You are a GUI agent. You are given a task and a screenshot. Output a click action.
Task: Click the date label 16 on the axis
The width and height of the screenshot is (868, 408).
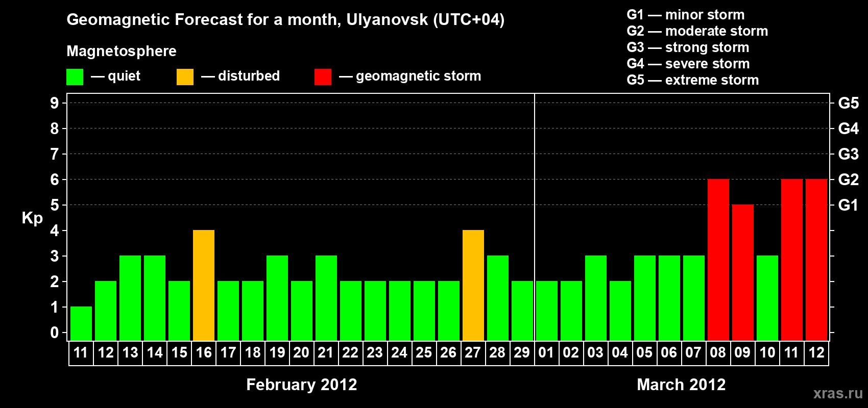point(204,353)
